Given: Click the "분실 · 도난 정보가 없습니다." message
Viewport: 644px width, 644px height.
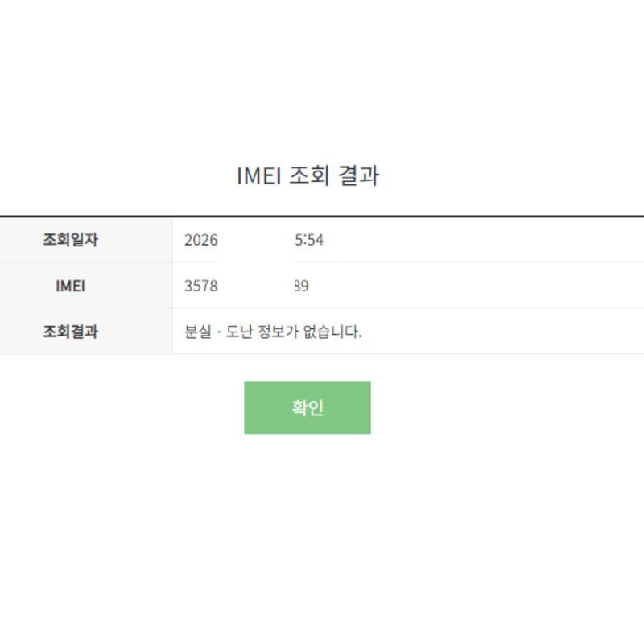Looking at the screenshot, I should click(273, 332).
